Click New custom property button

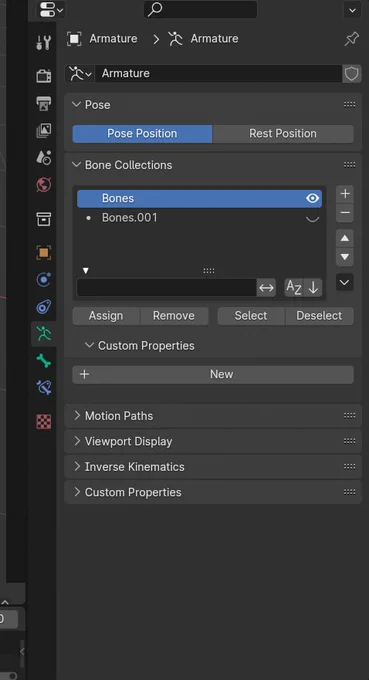[x=213, y=374]
